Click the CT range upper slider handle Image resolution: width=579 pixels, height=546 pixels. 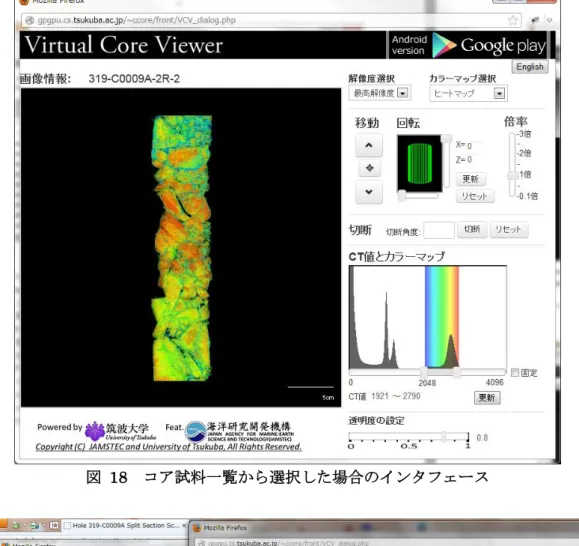457,372
